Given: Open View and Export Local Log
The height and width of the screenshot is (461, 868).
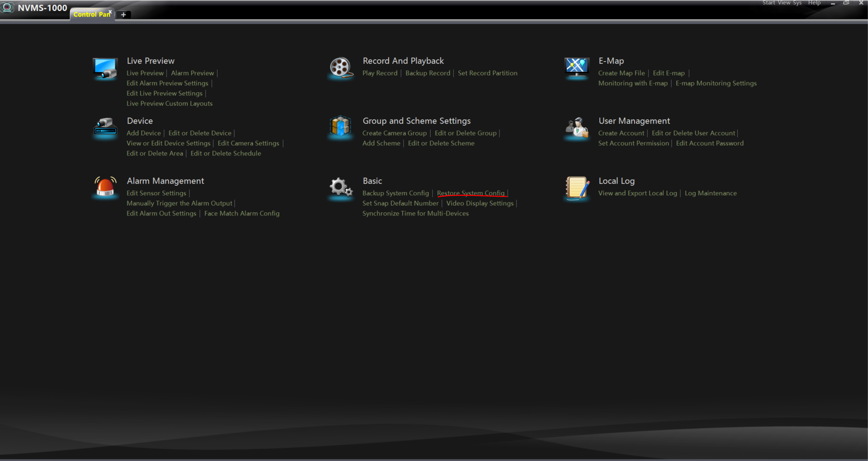Looking at the screenshot, I should coord(637,193).
